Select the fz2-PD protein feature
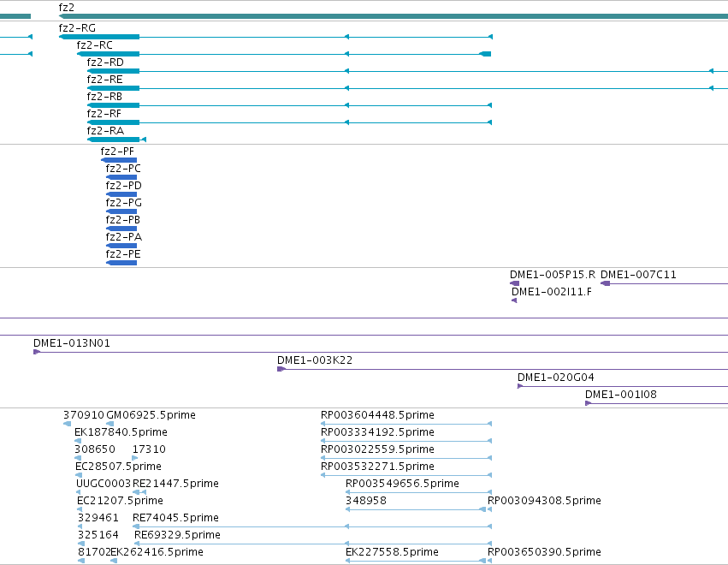This screenshot has height=565, width=728. (121, 194)
